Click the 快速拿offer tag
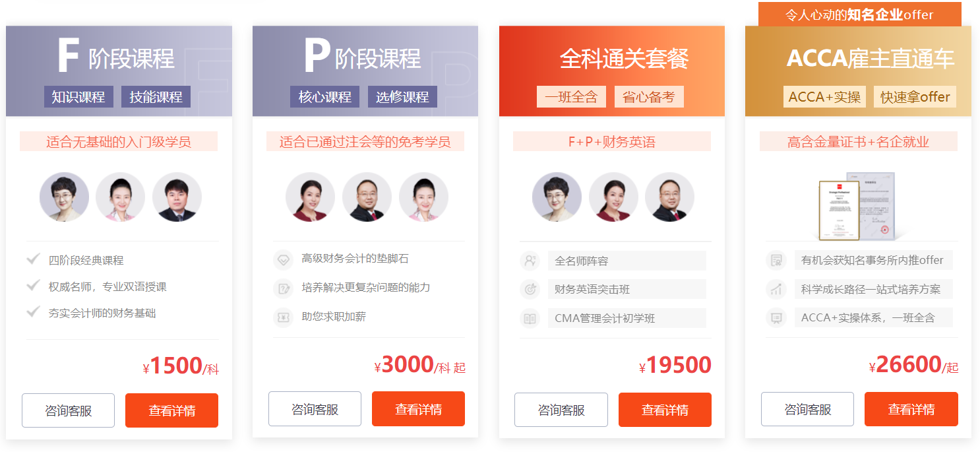Screen dimensions: 980x452 point(915,97)
